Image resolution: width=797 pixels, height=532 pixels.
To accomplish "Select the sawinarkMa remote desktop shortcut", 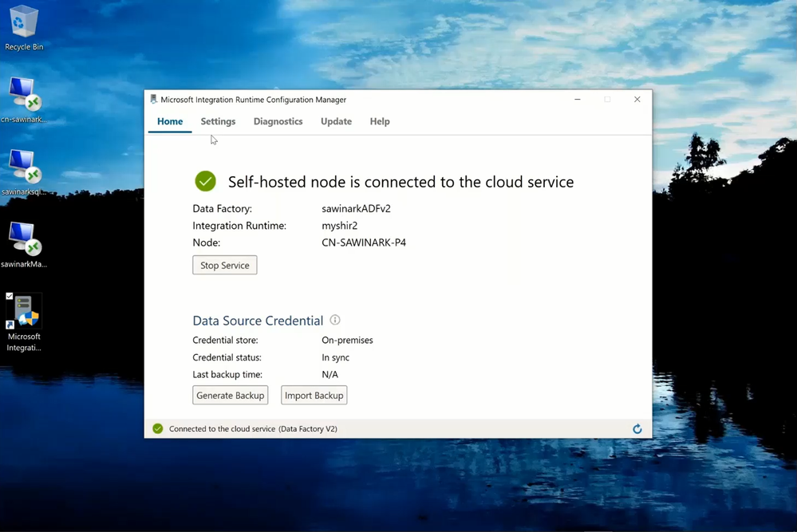I will (23, 245).
